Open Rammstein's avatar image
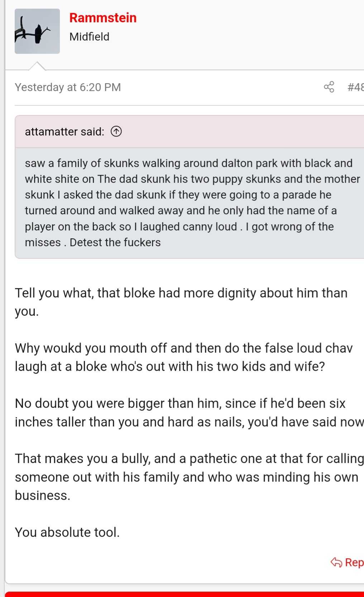Viewport: 364px width, 597px height. coord(37,31)
